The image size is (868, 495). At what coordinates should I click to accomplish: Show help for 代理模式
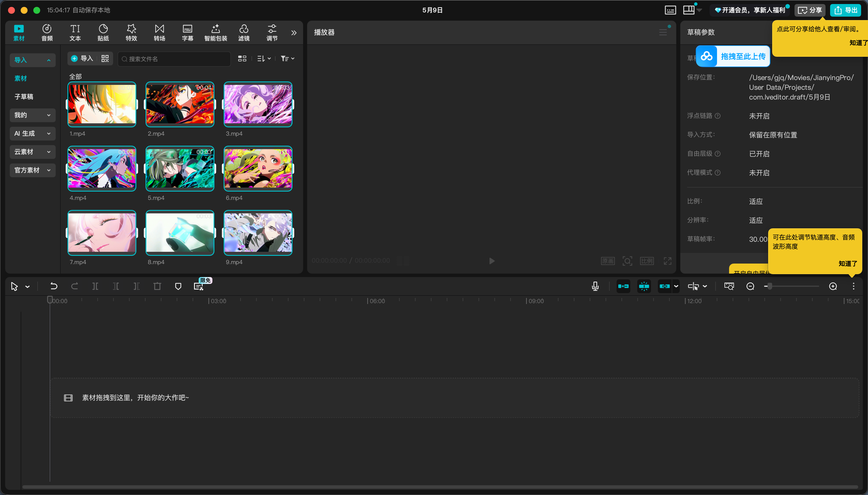[x=718, y=173]
